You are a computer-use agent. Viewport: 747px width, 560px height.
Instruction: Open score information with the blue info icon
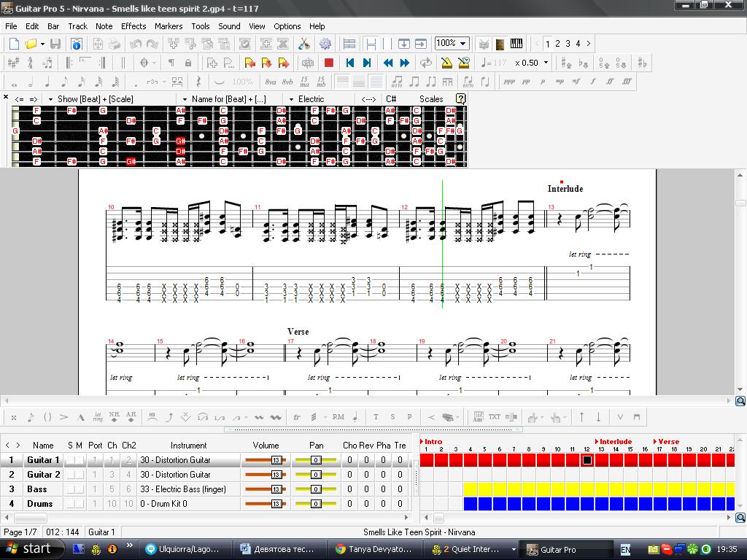pyautogui.click(x=76, y=44)
